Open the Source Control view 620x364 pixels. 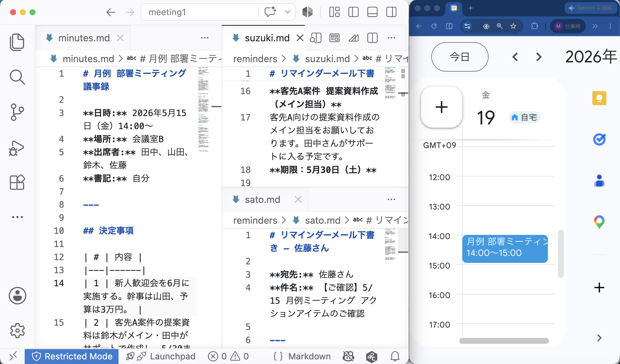(17, 112)
